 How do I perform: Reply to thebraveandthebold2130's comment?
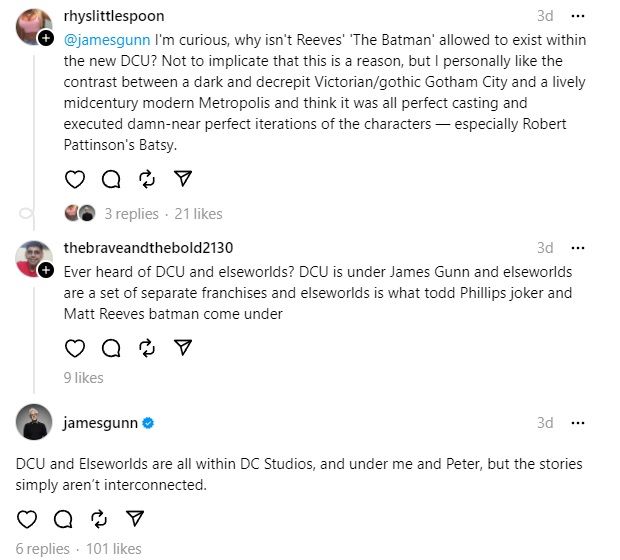[x=111, y=347]
